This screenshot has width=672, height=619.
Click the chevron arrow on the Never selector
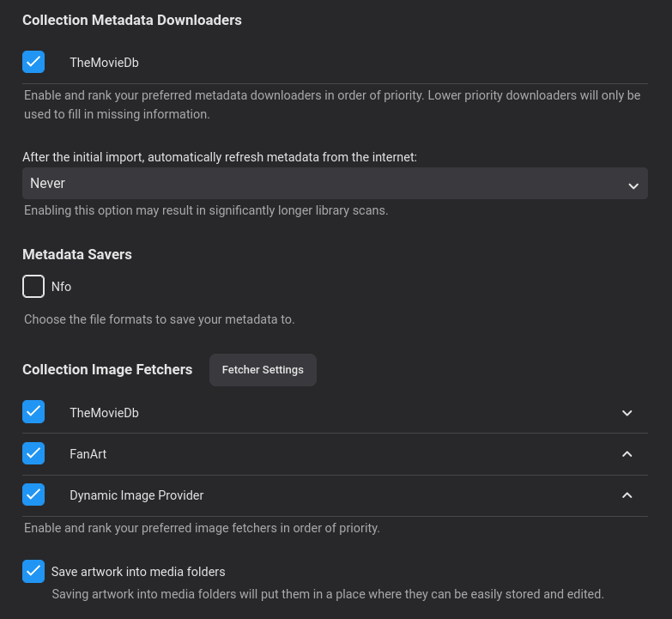click(633, 185)
